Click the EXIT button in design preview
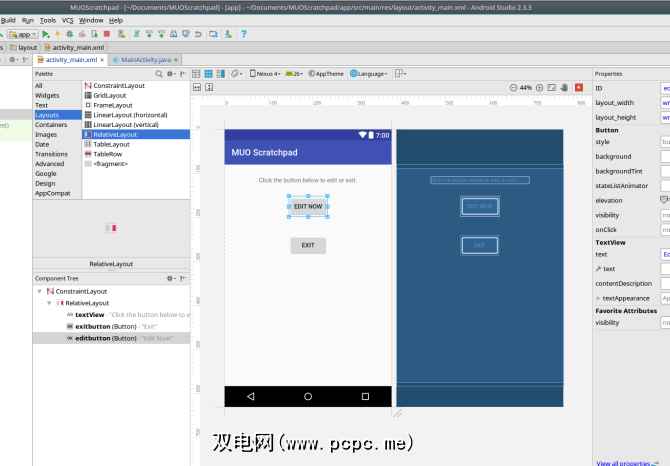This screenshot has height=466, width=670. coord(308,245)
